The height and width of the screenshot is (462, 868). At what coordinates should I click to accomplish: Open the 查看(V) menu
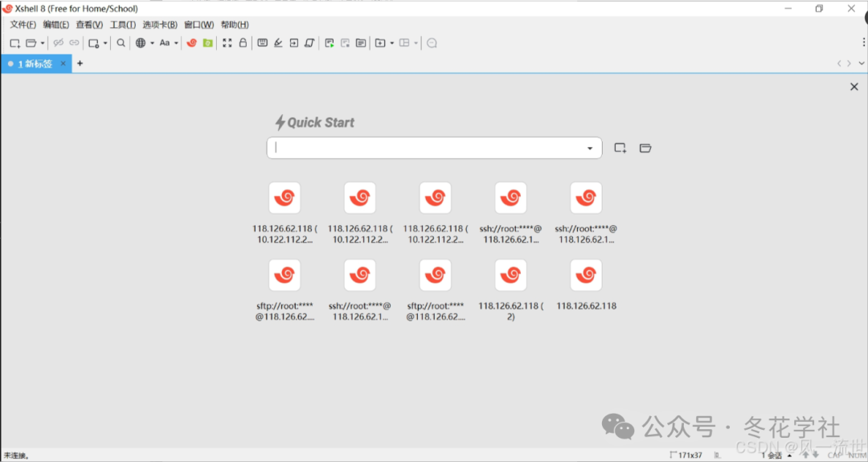(x=89, y=25)
